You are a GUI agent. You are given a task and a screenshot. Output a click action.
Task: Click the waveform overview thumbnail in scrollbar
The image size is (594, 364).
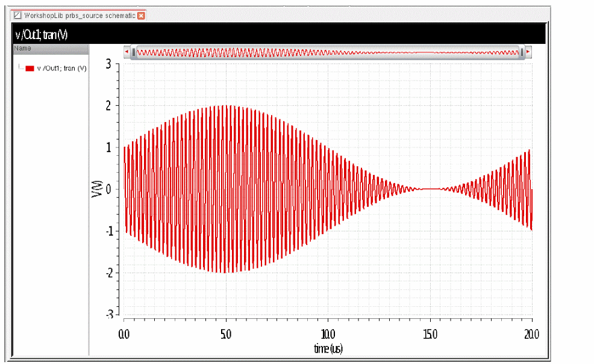tap(328, 52)
